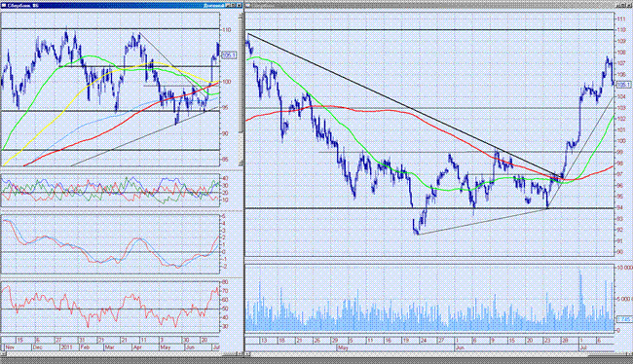This screenshot has width=633, height=364.
Task: Close the right chart window
Action: (628, 5)
